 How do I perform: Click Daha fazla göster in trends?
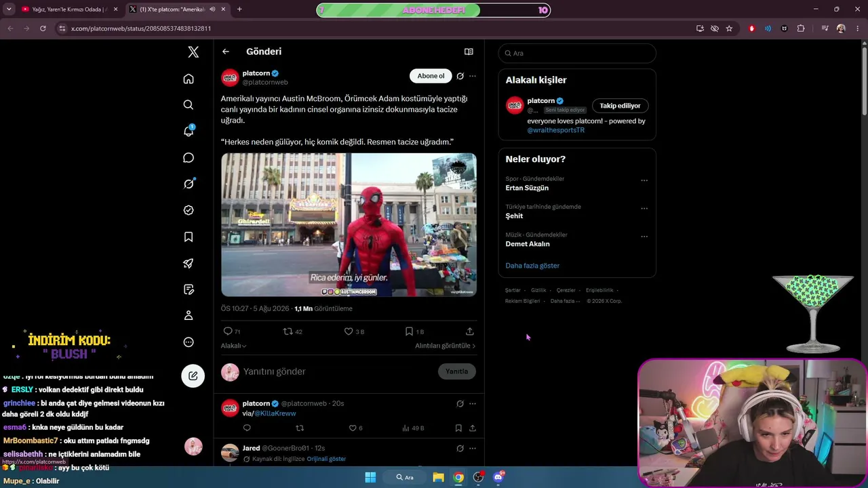click(x=532, y=266)
